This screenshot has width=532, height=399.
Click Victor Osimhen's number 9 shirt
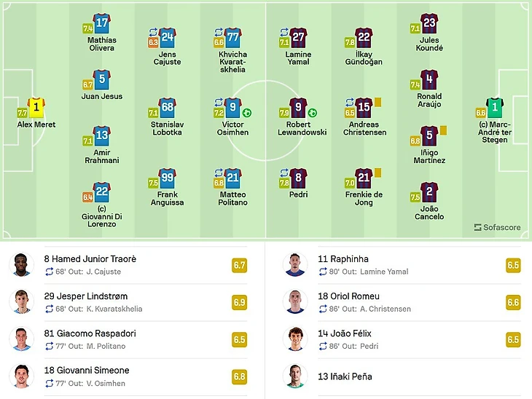click(x=232, y=108)
